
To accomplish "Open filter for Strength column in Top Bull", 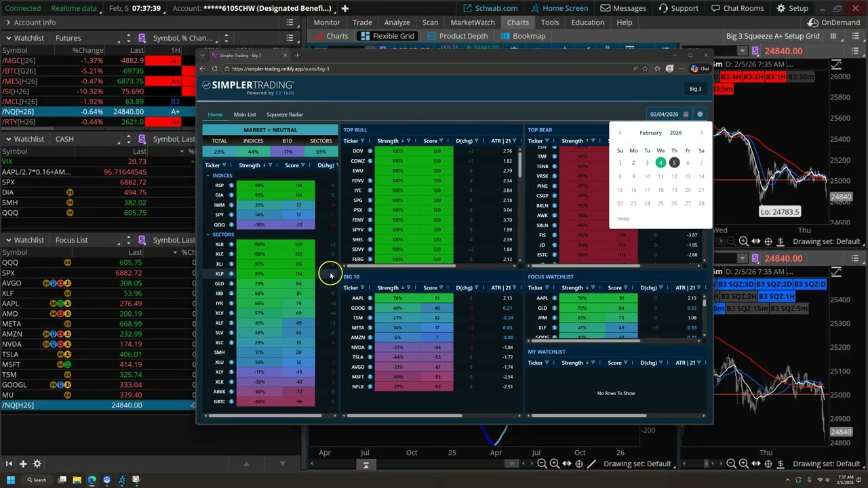I will [x=410, y=141].
